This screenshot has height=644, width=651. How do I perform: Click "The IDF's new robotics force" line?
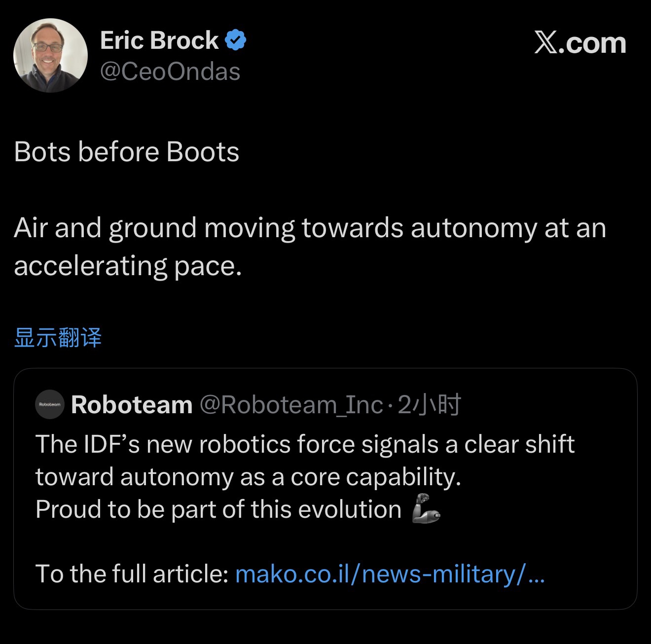pyautogui.click(x=305, y=444)
